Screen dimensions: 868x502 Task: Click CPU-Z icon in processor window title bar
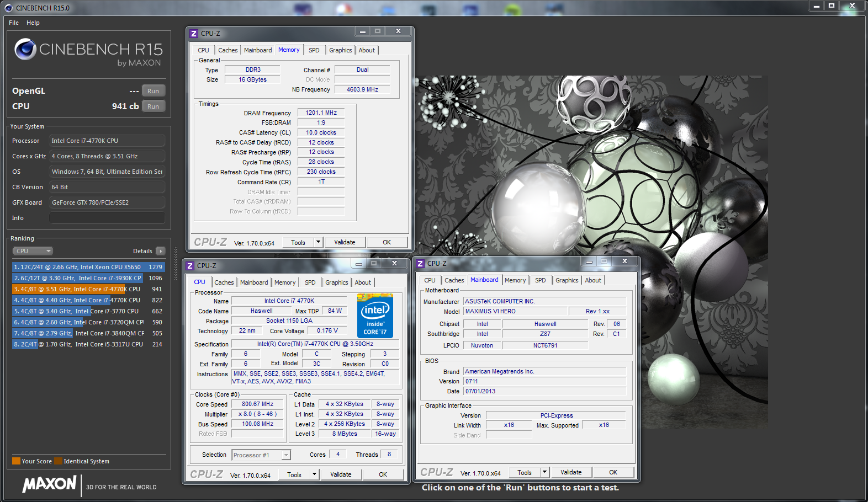[x=190, y=266]
